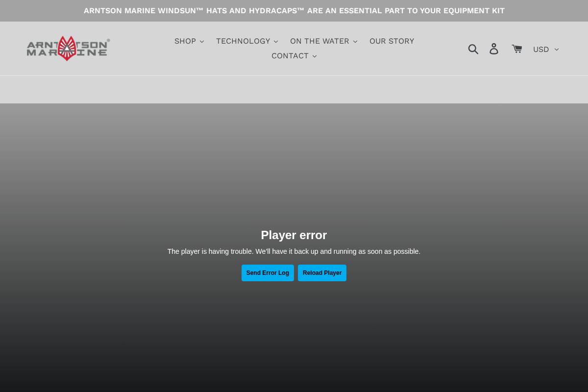This screenshot has height=392, width=588.
Task: View the shopping cart icon
Action: (x=517, y=49)
